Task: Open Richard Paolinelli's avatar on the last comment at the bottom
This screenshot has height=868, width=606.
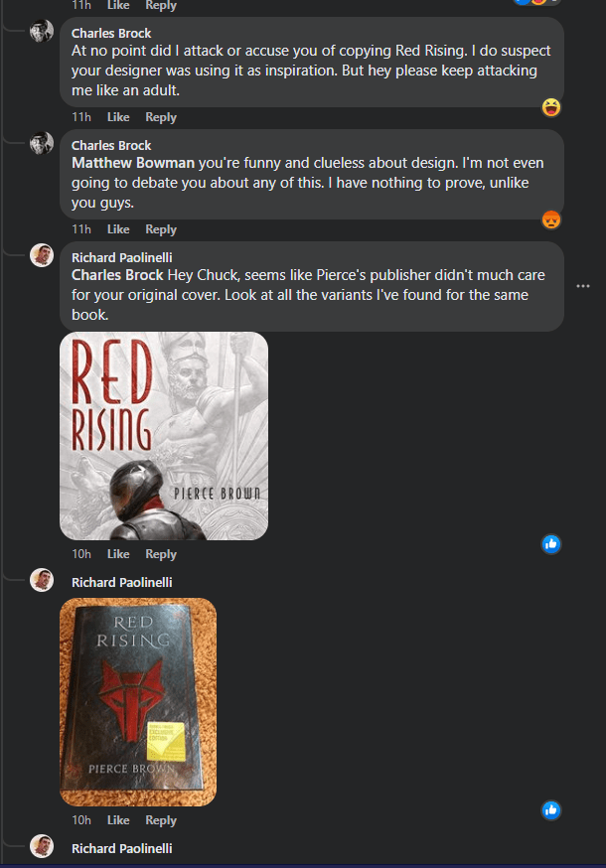Action: (x=42, y=846)
